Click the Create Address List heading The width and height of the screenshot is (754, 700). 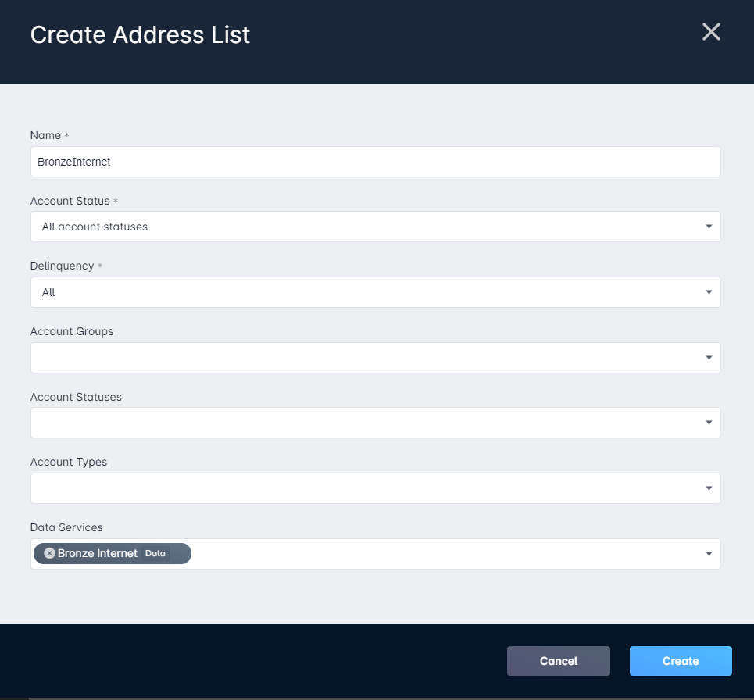pos(140,34)
